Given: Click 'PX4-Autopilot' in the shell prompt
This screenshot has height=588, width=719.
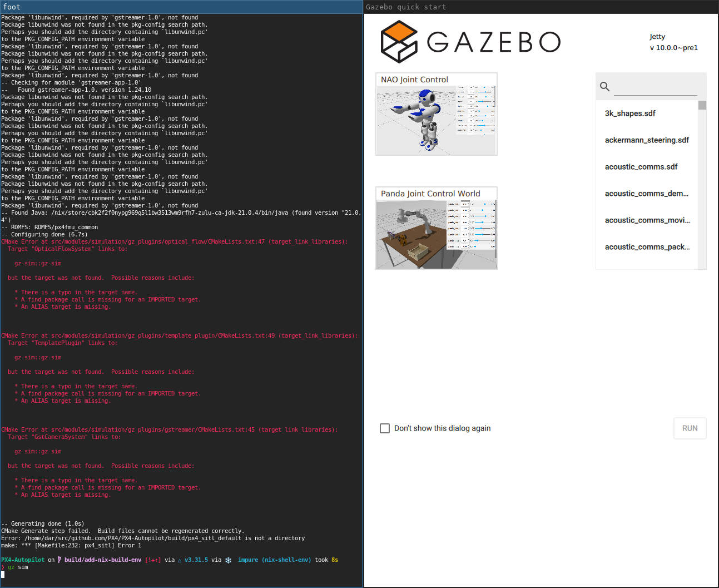Looking at the screenshot, I should click(23, 560).
